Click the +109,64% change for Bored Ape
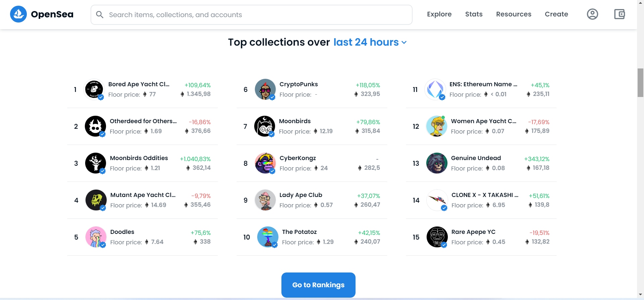644x300 pixels. tap(198, 85)
